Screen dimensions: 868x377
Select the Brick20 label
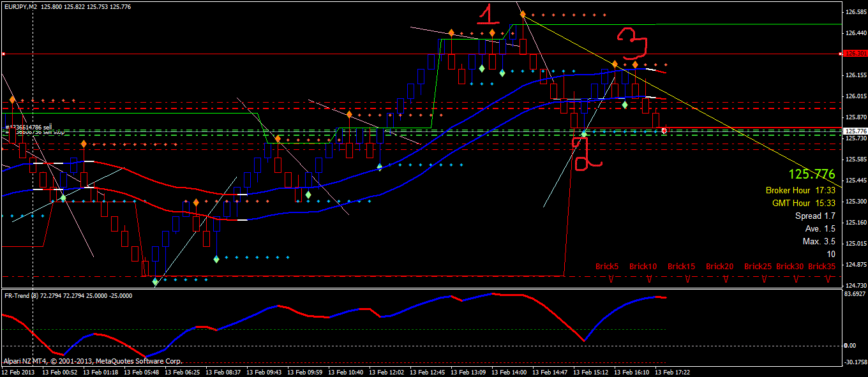click(x=719, y=267)
